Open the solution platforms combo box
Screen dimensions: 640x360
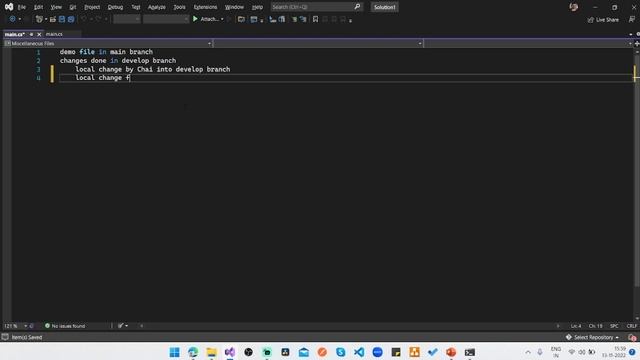coord(166,19)
